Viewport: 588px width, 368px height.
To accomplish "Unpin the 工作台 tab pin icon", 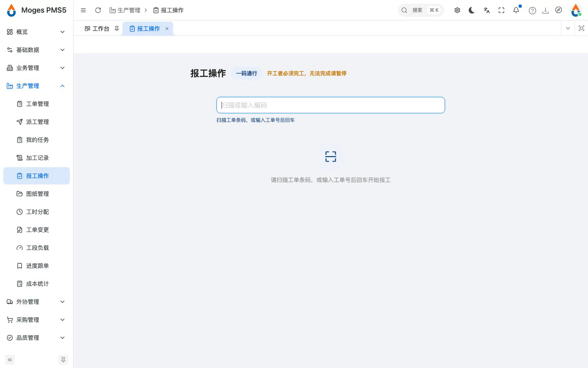I will [x=117, y=29].
